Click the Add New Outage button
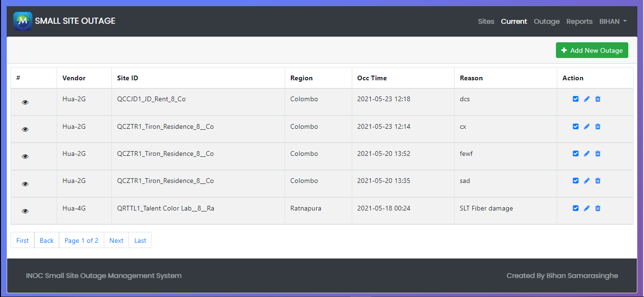Viewport: 644px width, 297px height. click(x=592, y=50)
